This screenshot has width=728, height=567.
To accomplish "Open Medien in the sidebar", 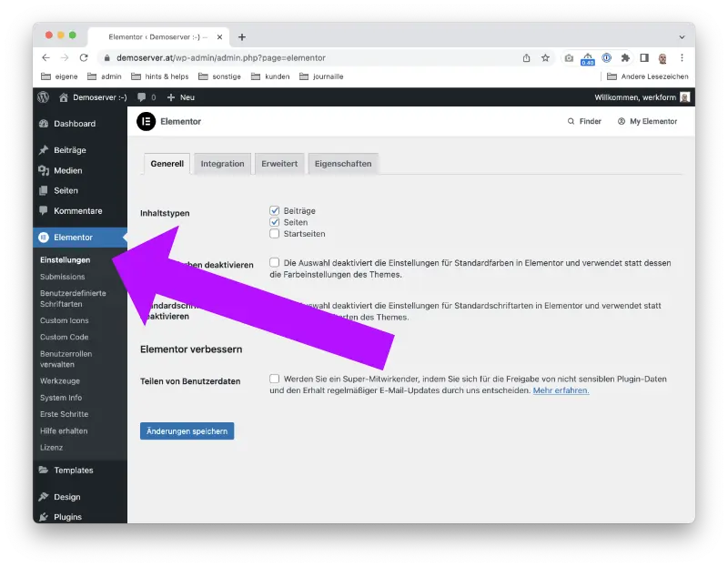I will (x=80, y=170).
